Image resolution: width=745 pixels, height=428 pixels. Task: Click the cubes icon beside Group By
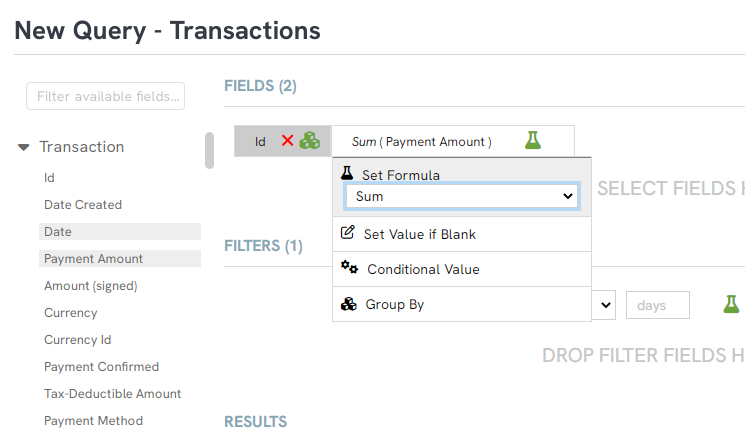click(x=349, y=304)
